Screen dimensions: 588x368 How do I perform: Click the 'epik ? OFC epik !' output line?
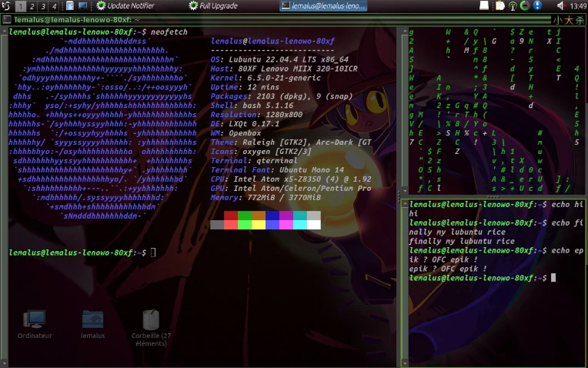coord(448,269)
